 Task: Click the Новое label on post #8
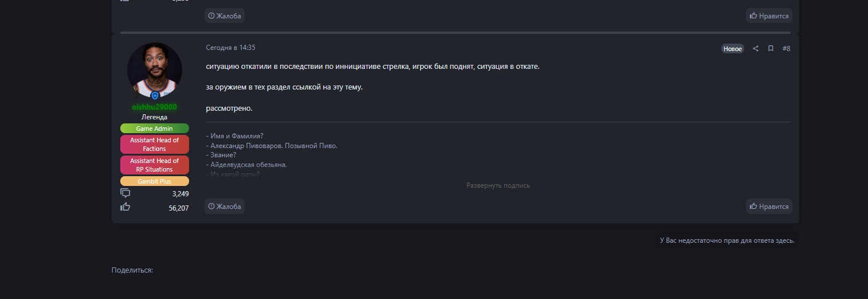coord(732,49)
